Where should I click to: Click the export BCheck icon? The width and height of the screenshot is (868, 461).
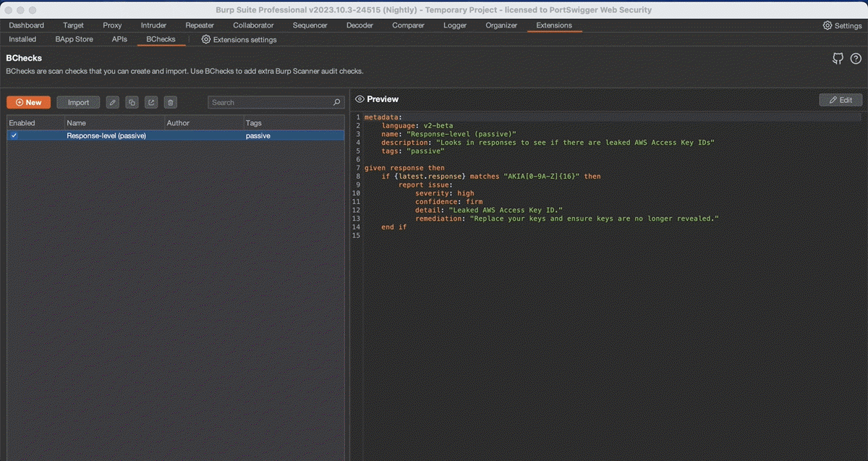(x=151, y=103)
